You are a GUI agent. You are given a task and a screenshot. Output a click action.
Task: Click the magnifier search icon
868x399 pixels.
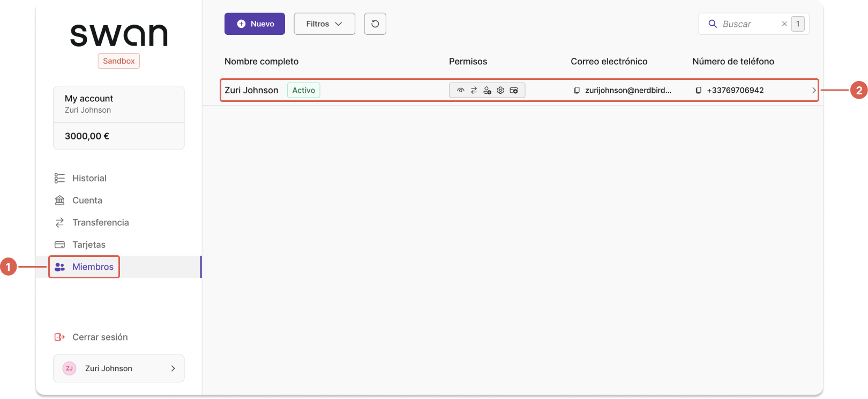tap(713, 24)
